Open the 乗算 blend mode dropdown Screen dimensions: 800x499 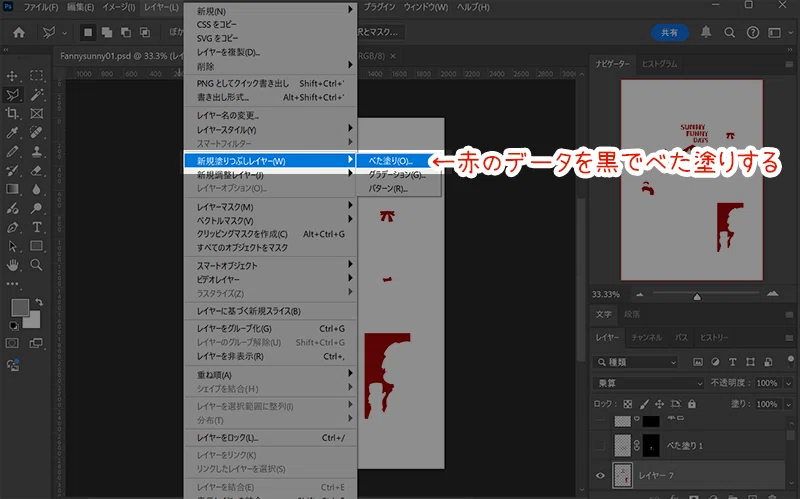click(x=648, y=383)
